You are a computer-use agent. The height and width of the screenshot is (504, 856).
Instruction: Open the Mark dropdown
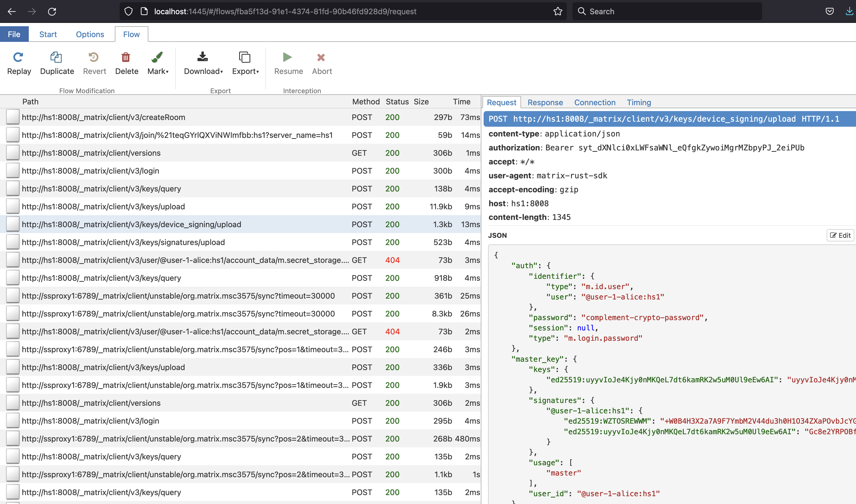tap(157, 63)
